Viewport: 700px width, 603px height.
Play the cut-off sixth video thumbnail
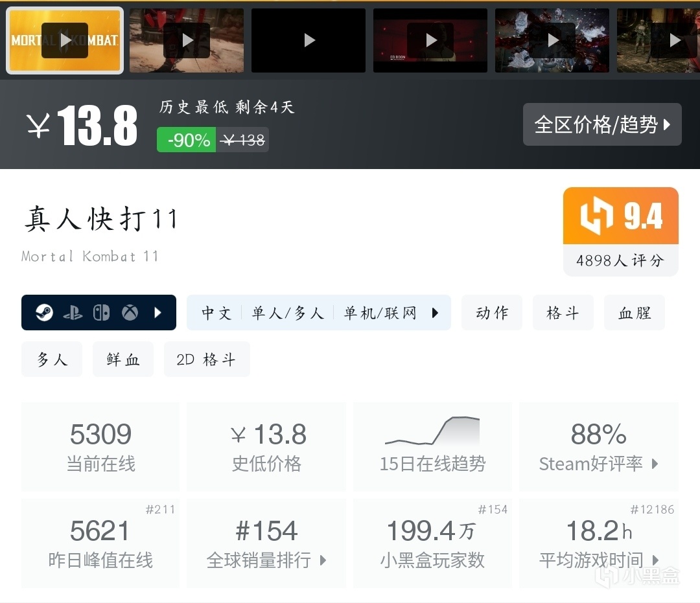coord(659,41)
